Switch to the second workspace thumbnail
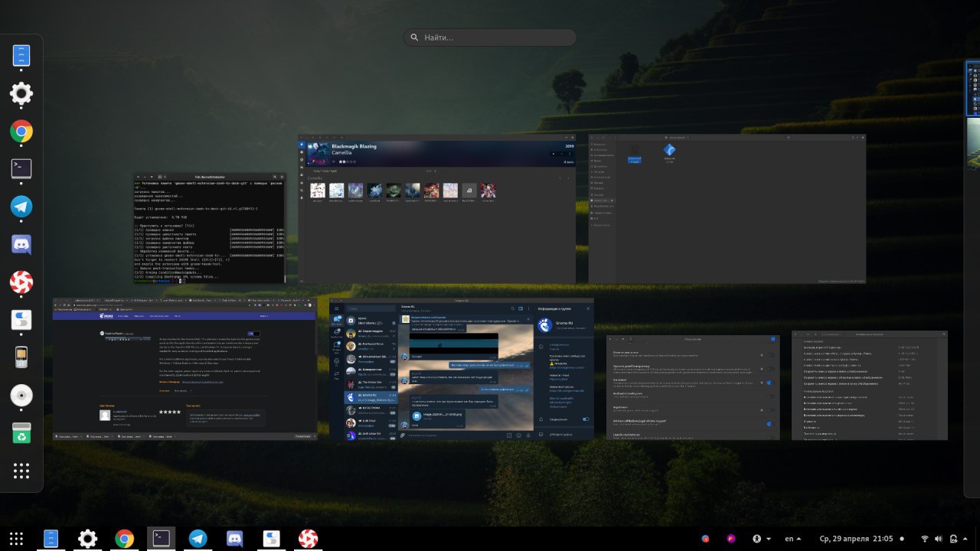980x551 pixels. (974, 144)
